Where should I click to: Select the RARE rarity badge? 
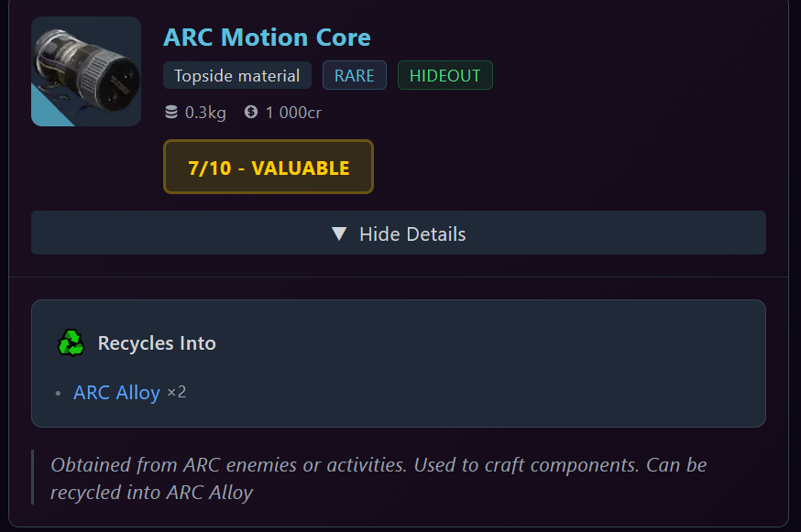[354, 76]
